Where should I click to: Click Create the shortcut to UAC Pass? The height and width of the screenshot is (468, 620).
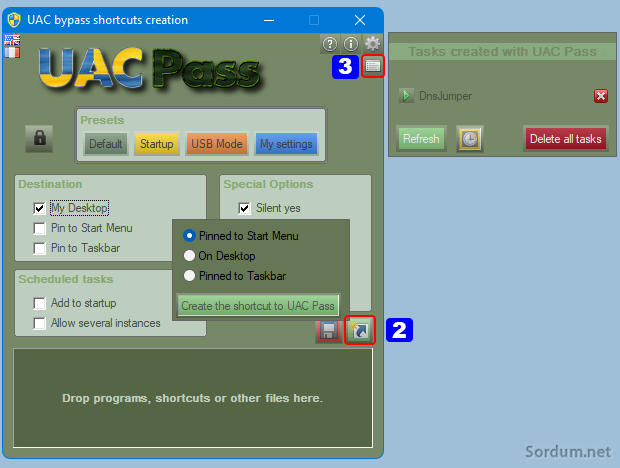pyautogui.click(x=258, y=306)
